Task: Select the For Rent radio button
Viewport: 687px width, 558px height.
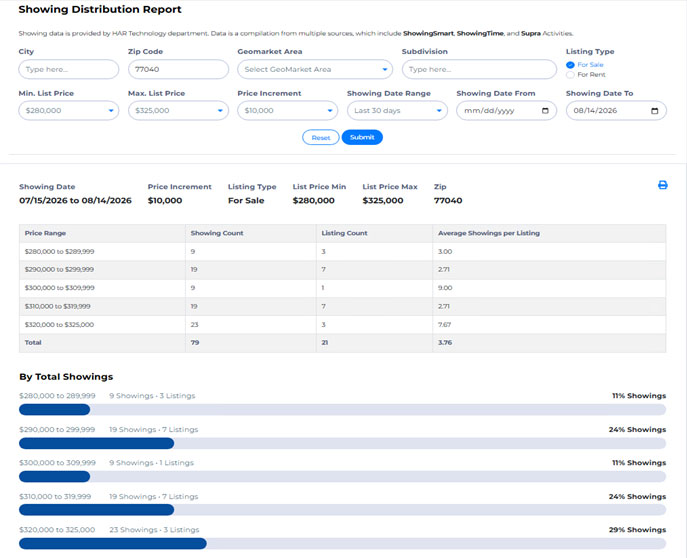Action: (570, 75)
